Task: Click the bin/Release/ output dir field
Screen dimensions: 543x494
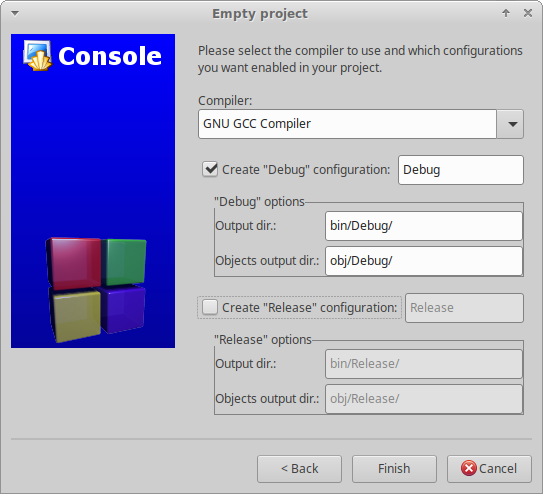Action: (x=424, y=364)
